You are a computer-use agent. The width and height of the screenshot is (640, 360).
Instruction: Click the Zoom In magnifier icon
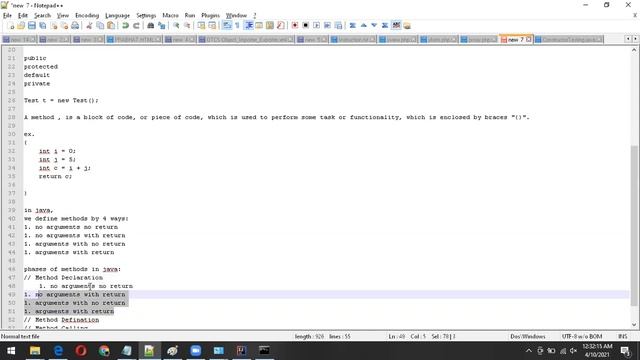(x=176, y=26)
